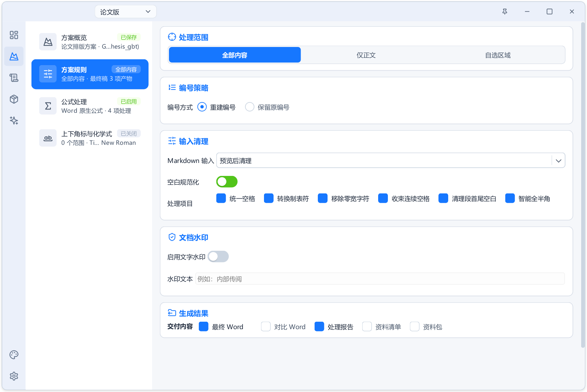Screen dimensions: 587x392
Task: Click the 公式处理 sigma icon
Action: [48, 106]
